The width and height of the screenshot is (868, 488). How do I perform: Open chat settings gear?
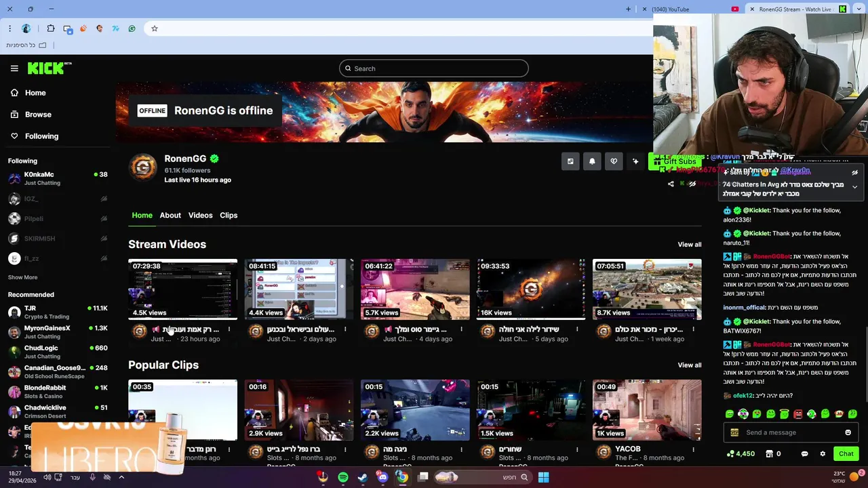[823, 454]
